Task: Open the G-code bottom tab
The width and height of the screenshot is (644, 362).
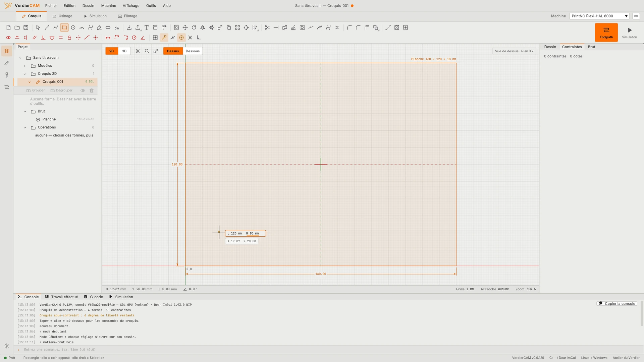Action: 94,297
